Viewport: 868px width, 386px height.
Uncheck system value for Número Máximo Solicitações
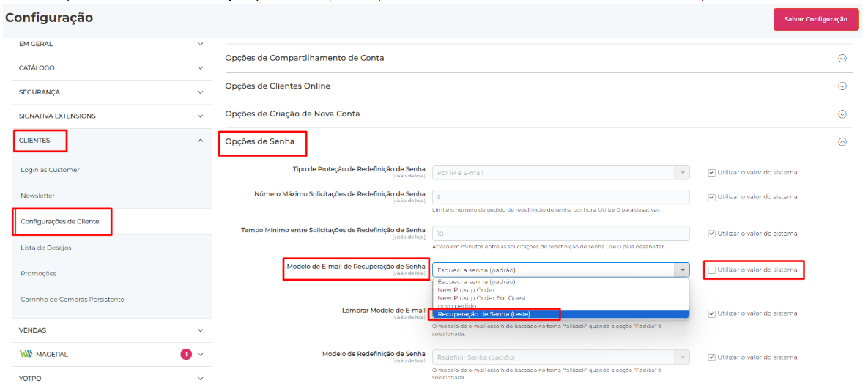[712, 197]
